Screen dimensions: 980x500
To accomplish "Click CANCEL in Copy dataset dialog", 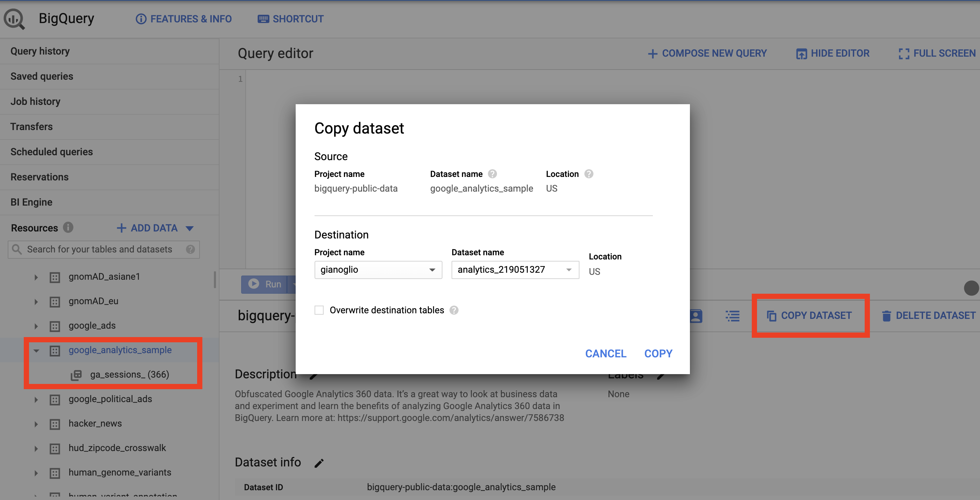I will [x=606, y=353].
